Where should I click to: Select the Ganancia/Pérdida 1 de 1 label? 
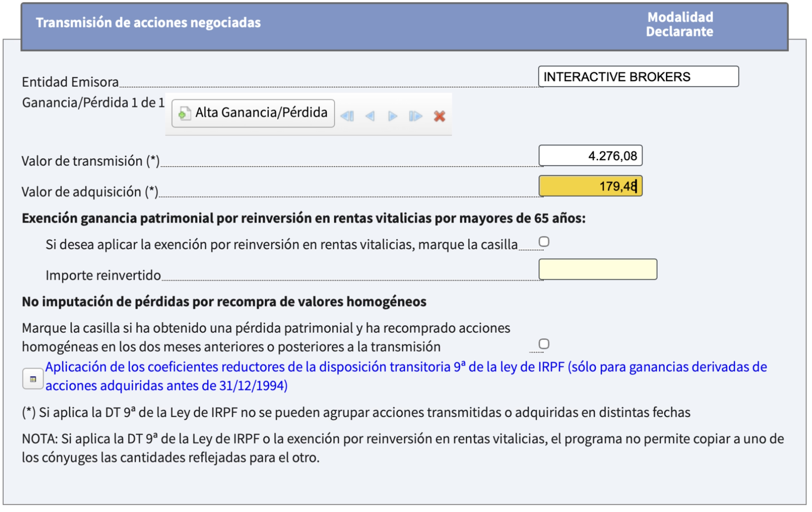(92, 102)
